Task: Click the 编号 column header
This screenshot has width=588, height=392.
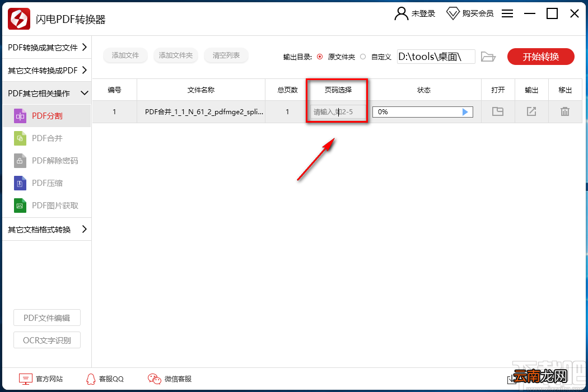Action: pyautogui.click(x=114, y=90)
